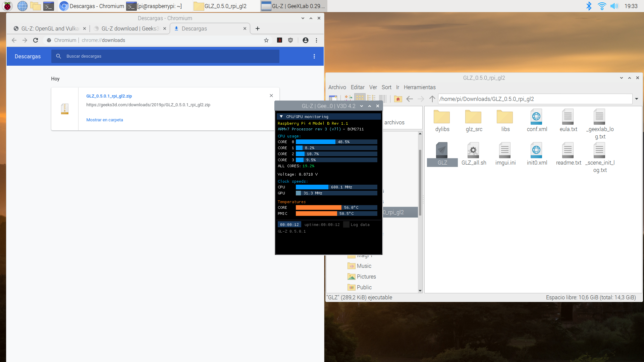This screenshot has height=362, width=644.
Task: Select the GLZ_all.sh script file
Action: 474,154
